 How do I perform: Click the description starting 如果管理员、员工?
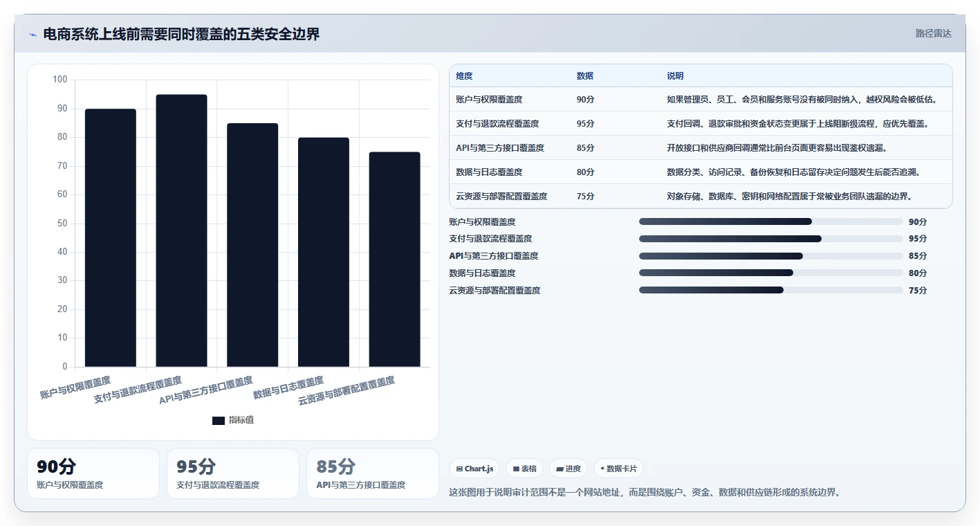(802, 100)
